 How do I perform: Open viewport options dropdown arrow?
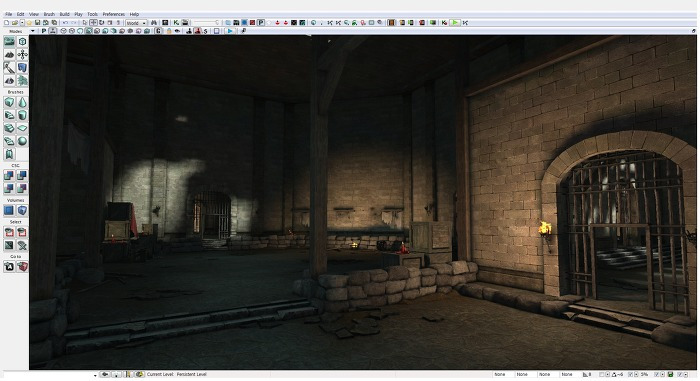(33, 31)
